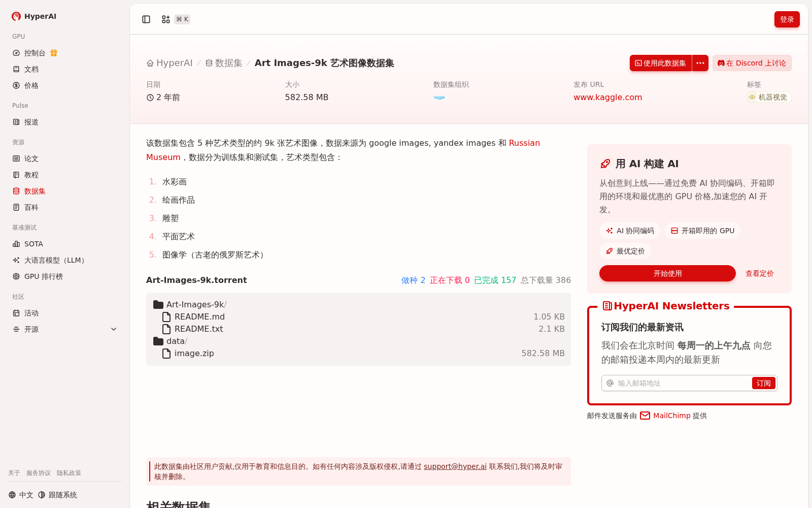Click the 登录 login button

(787, 19)
